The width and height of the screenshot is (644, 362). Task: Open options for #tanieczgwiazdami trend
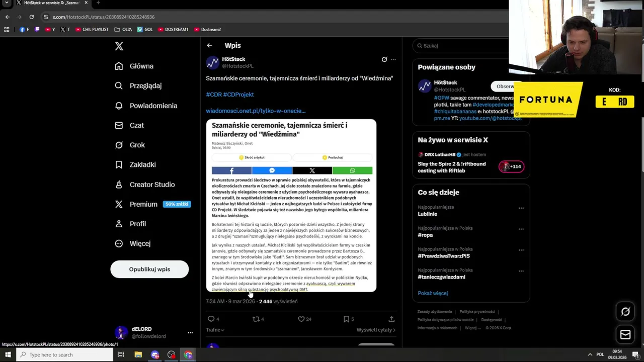tap(521, 271)
